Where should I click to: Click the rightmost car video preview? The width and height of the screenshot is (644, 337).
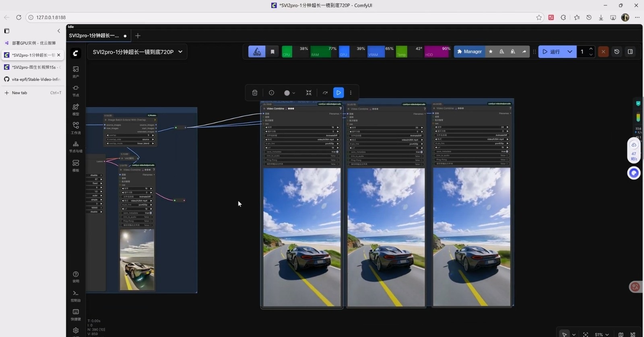[471, 236]
